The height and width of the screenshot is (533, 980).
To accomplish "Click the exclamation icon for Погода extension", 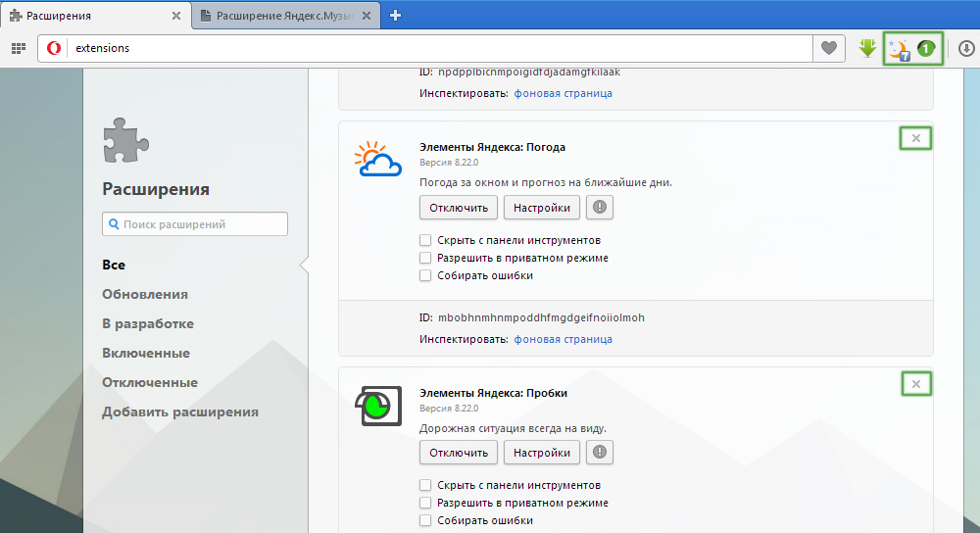I will tap(600, 208).
